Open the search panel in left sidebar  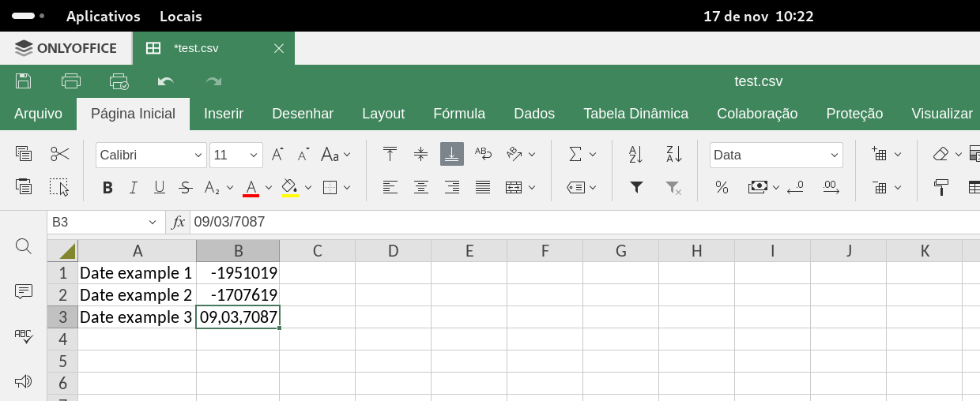(x=24, y=246)
